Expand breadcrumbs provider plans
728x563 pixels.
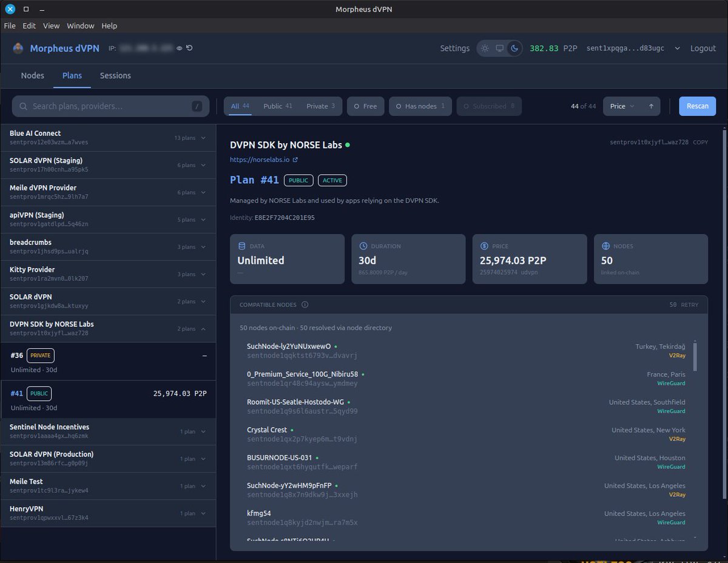point(108,247)
